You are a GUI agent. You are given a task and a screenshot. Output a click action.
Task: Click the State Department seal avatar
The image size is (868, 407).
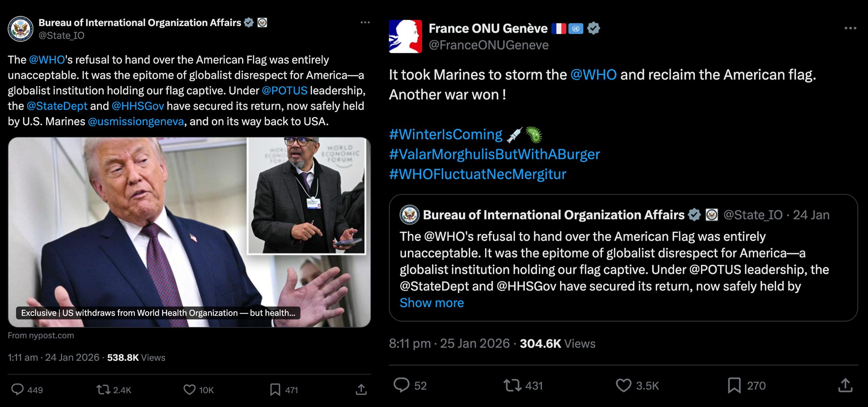(x=20, y=28)
